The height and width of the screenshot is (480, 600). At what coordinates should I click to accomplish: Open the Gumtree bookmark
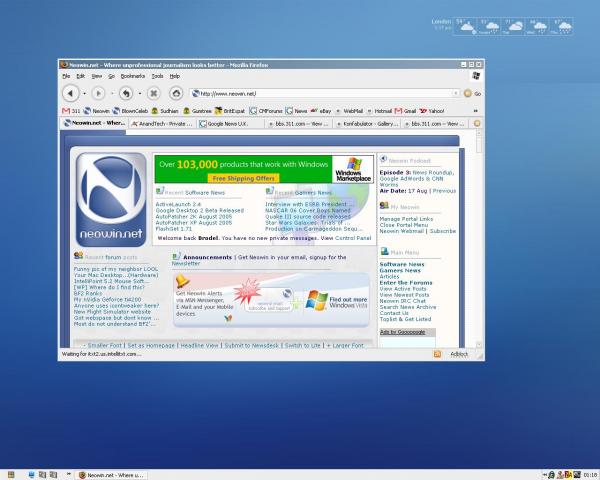click(x=197, y=111)
